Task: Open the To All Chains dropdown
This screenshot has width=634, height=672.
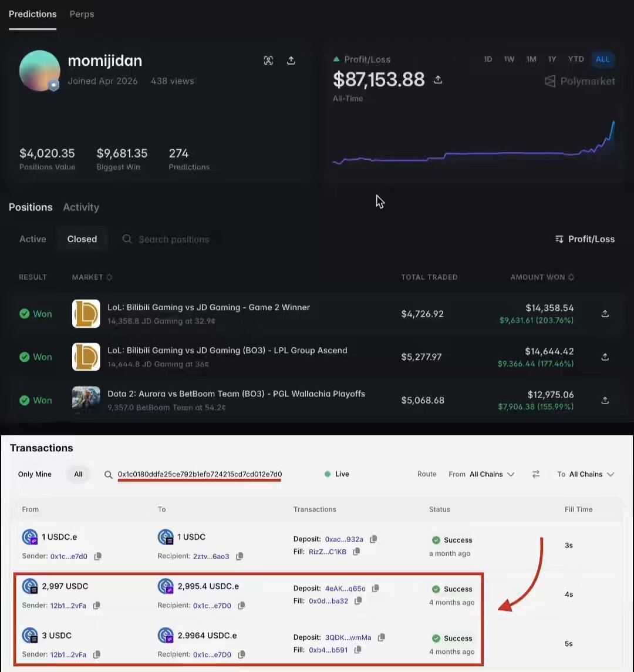Action: [586, 474]
